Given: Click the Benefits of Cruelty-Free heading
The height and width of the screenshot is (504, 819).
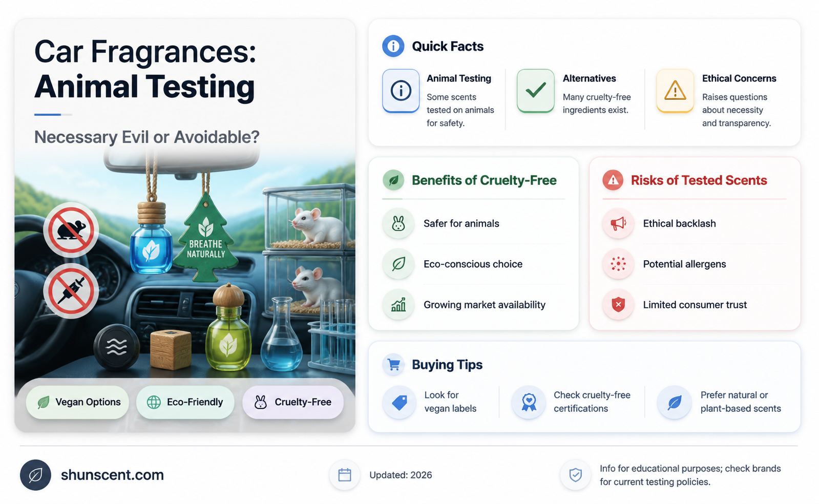Looking at the screenshot, I should click(x=484, y=180).
